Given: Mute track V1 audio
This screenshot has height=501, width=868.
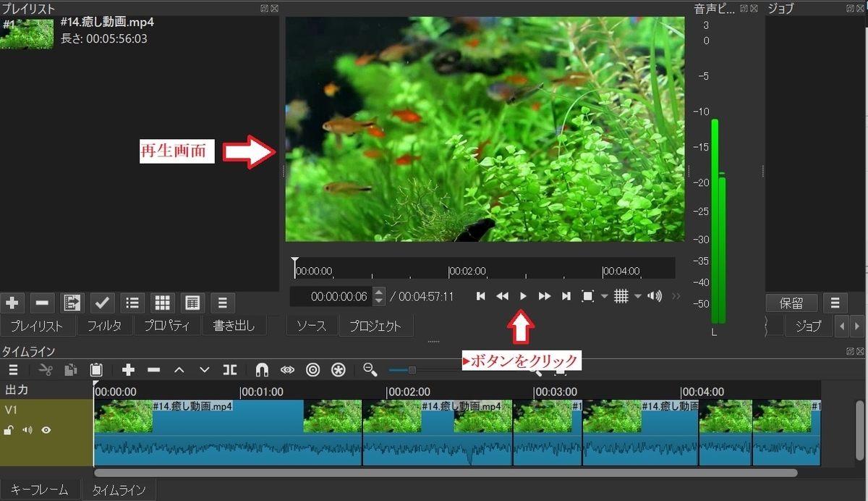Looking at the screenshot, I should [27, 430].
